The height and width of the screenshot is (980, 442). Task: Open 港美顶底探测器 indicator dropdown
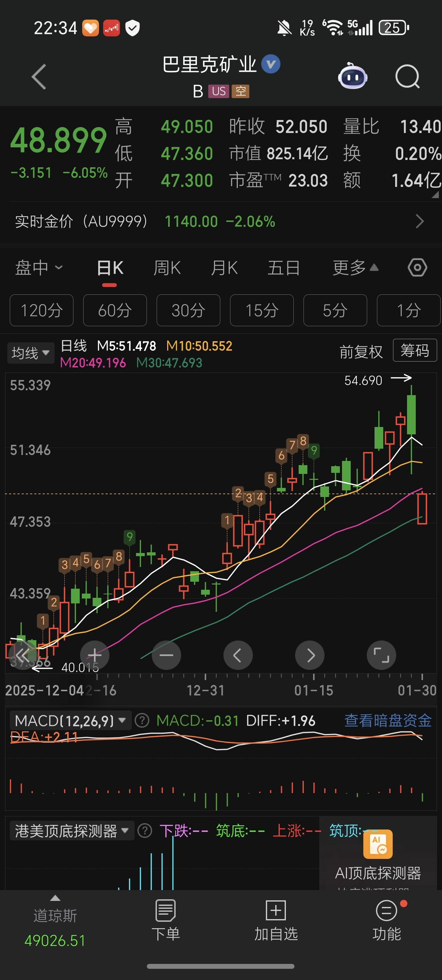[72, 831]
